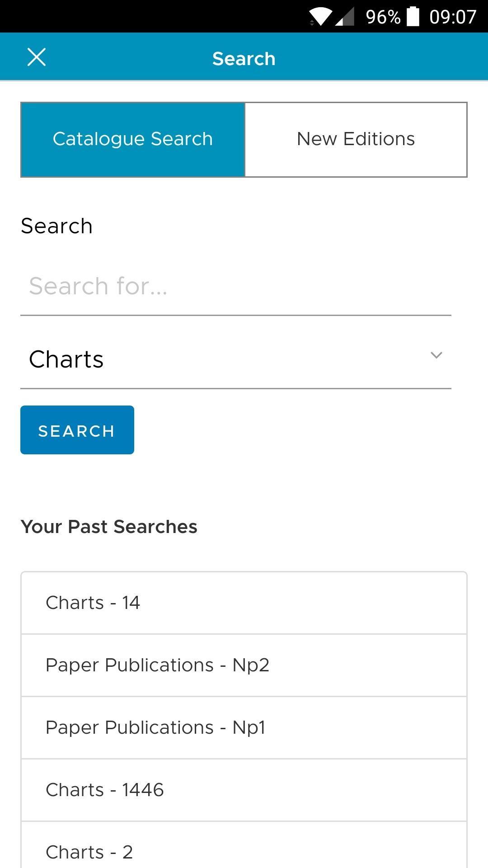The width and height of the screenshot is (488, 868).
Task: Close the Search screen with the X icon
Action: [37, 57]
